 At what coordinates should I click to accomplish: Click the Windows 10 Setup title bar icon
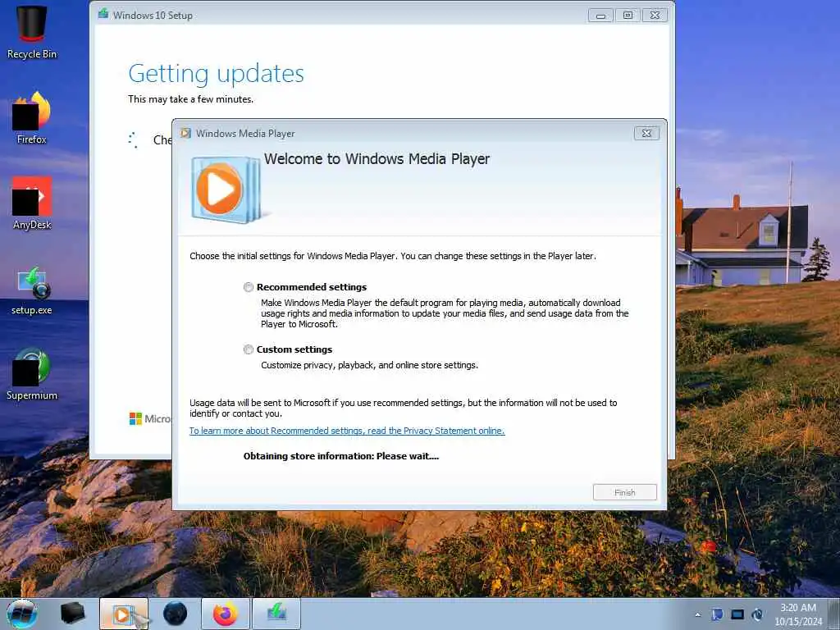coord(103,14)
